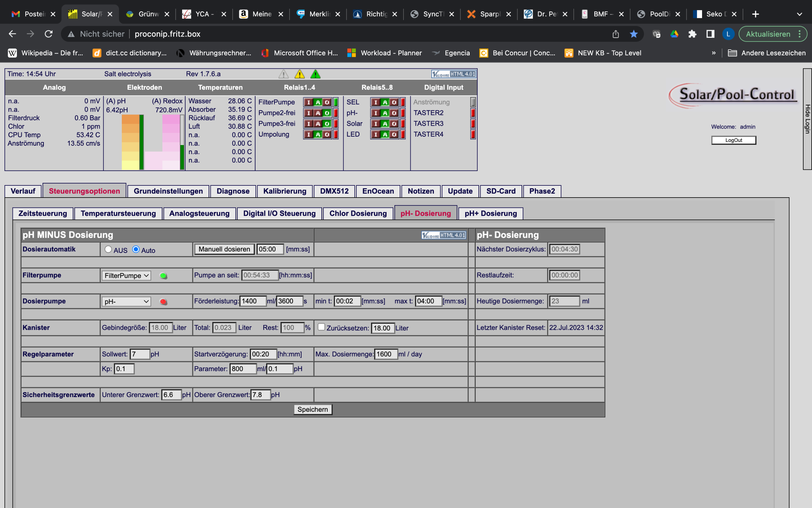Select the AUS radio for Dosierautomatik
Screen dimensions: 812x508
point(108,249)
